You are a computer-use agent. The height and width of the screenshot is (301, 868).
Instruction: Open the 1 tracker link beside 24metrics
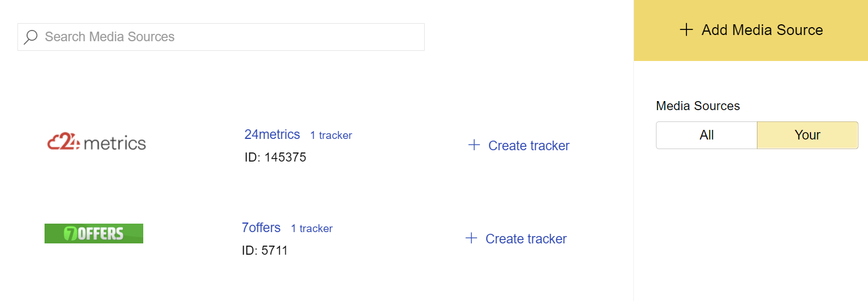[x=331, y=136]
